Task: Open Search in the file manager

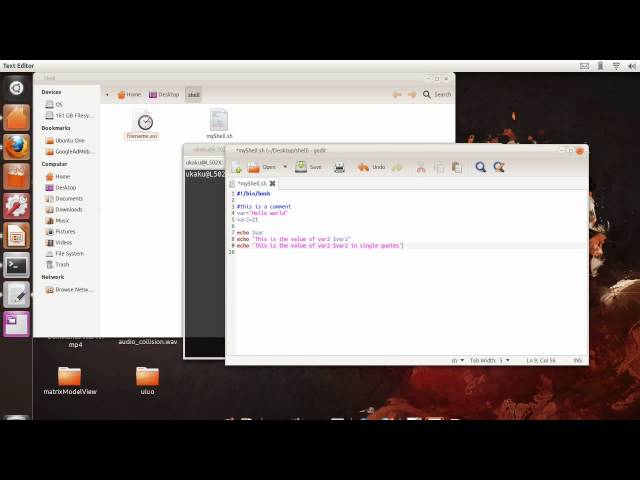Action: [437, 94]
